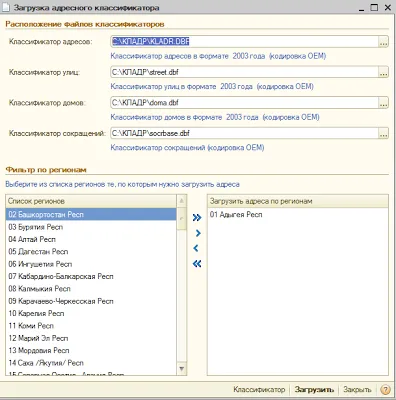Select 09 Карачаево-Черкесская Респ row
Viewport: 396px width, 400px height.
coord(91,301)
